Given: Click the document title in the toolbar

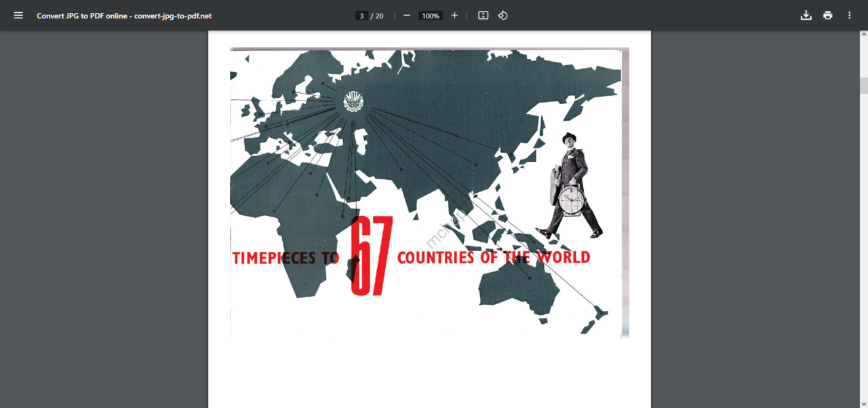Looking at the screenshot, I should tap(124, 16).
